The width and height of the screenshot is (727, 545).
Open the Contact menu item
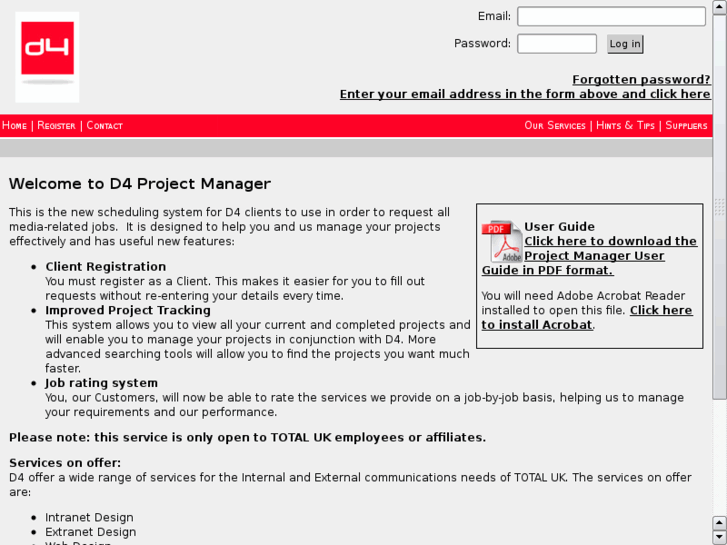[x=104, y=126]
